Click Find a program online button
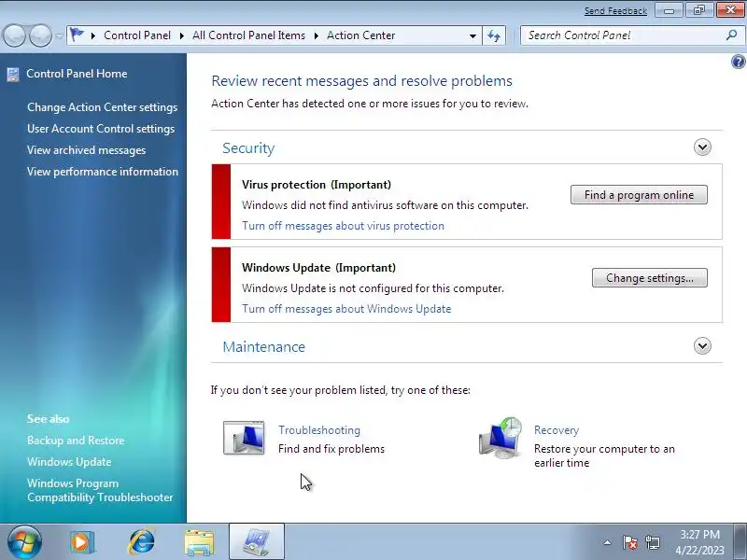This screenshot has height=560, width=747. (x=639, y=195)
